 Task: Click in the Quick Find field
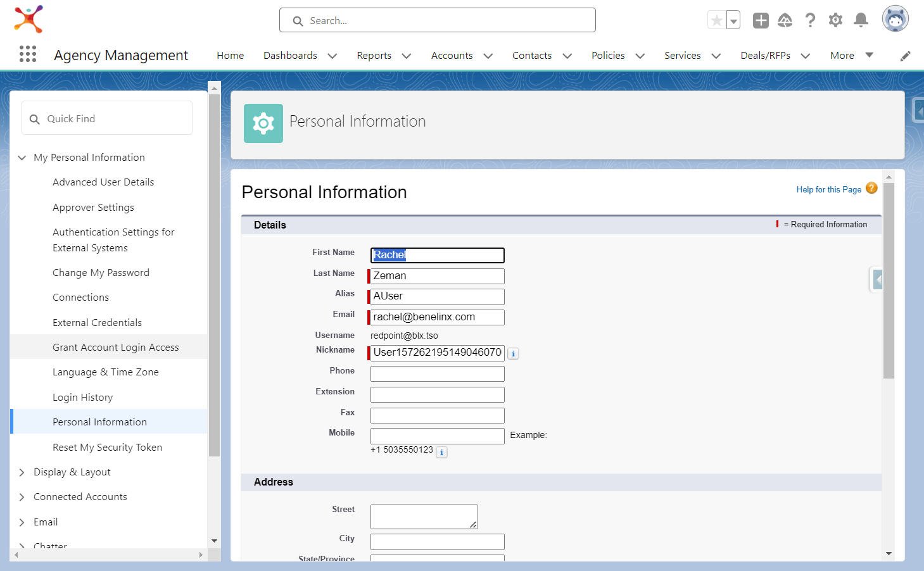point(107,118)
